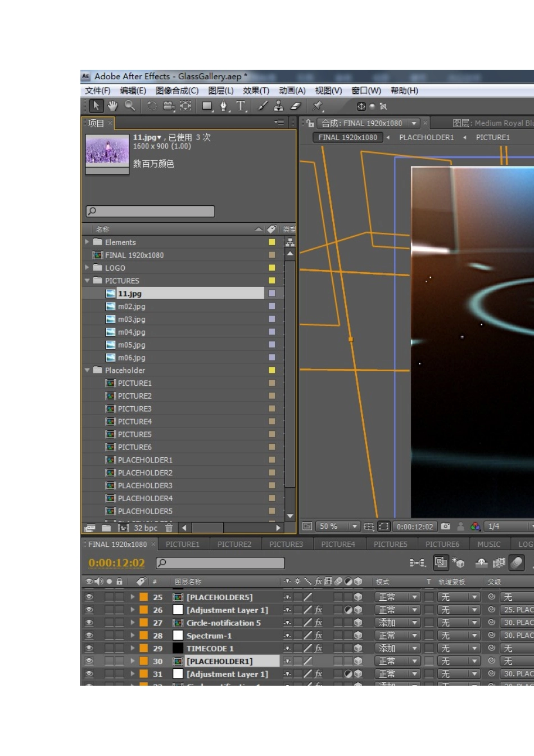534x756 pixels.
Task: Select the Selection arrow tool
Action: (x=96, y=106)
